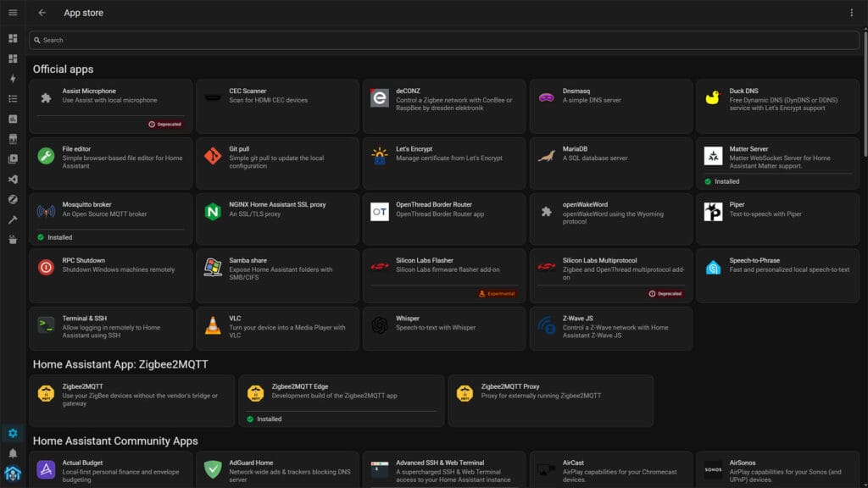Click the Samba share Windows icon

point(213,267)
